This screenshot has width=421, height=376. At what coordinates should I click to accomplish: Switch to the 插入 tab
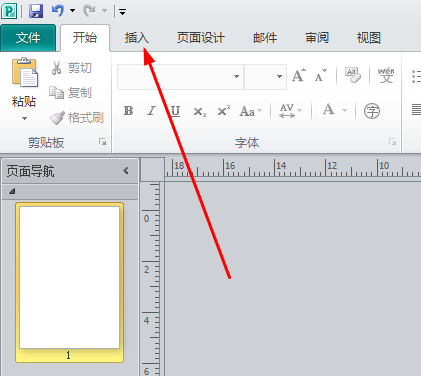136,38
